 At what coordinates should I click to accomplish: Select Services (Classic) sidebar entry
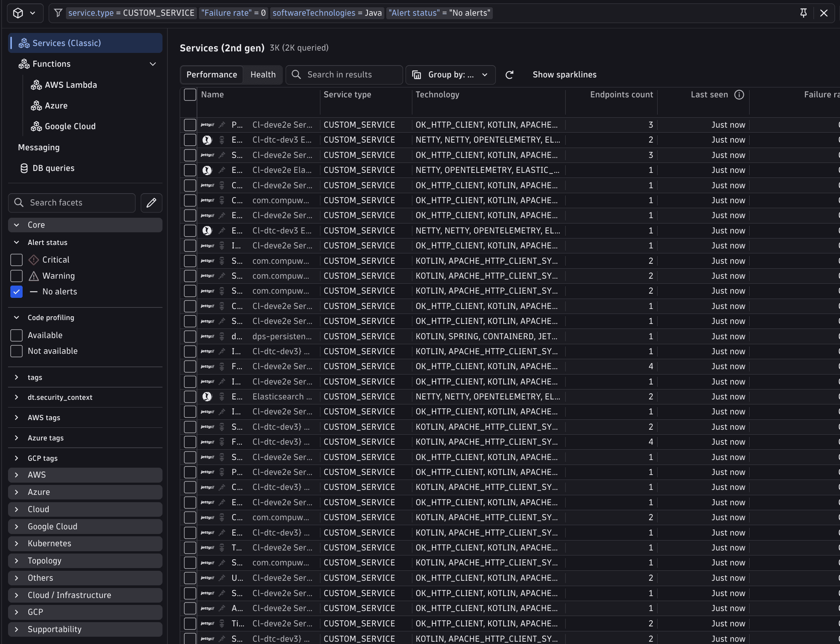pos(85,43)
